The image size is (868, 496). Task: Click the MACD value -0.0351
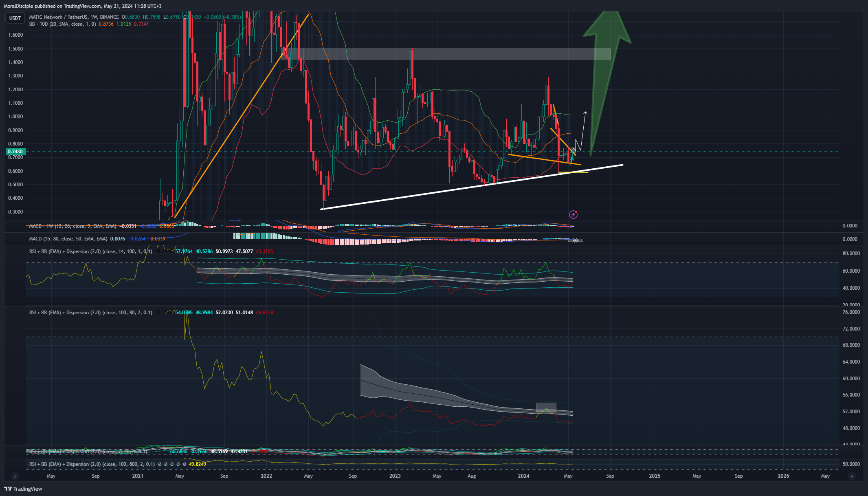128,226
